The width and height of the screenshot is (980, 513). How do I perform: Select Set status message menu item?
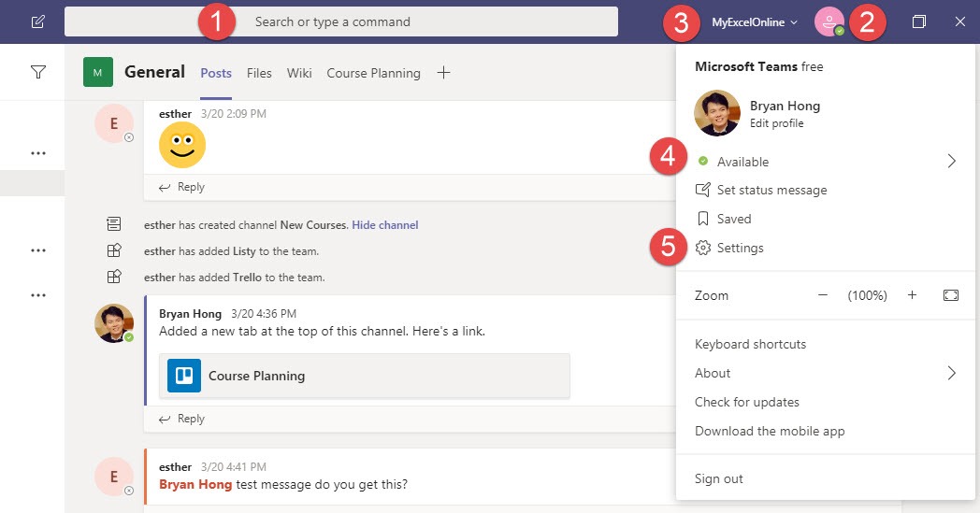coord(771,190)
